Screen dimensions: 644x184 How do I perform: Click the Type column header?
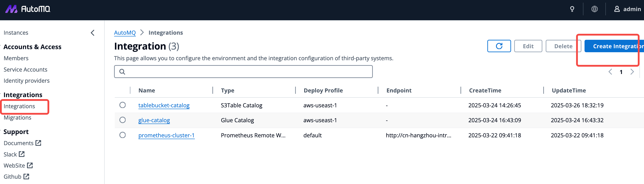[x=227, y=90]
